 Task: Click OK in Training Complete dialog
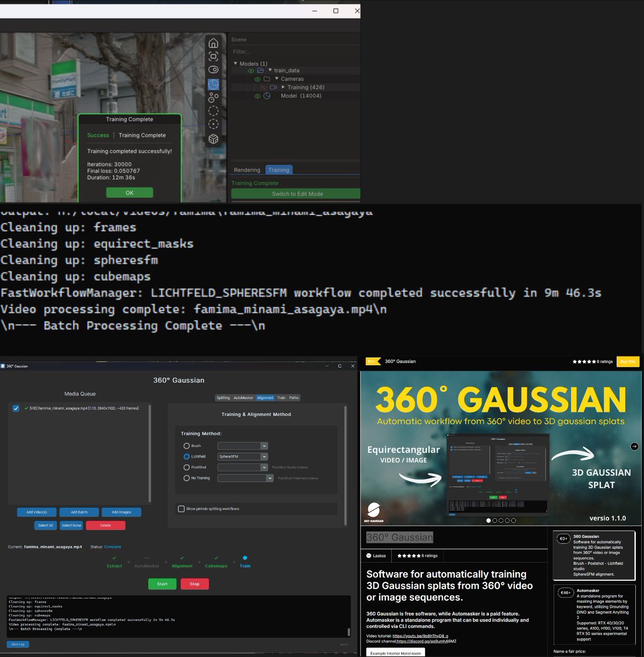pyautogui.click(x=130, y=193)
